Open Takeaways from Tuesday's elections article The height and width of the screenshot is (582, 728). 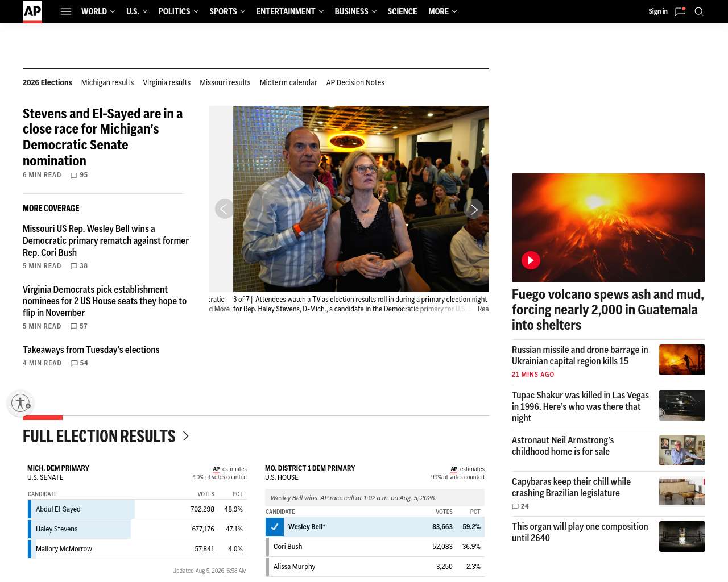click(91, 350)
